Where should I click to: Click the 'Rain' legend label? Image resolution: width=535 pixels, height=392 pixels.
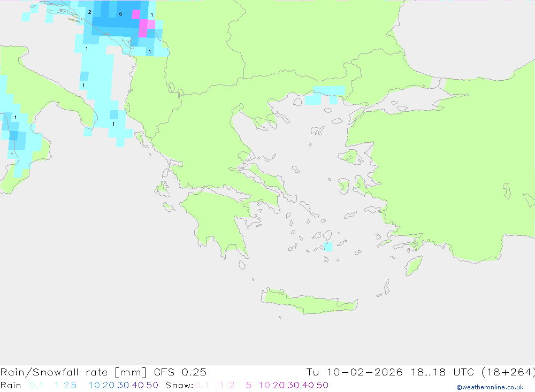(11, 385)
